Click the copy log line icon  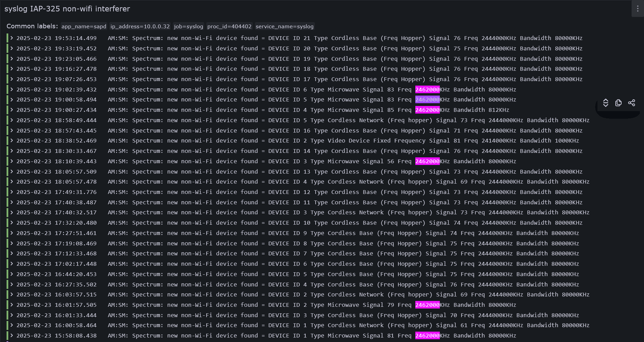[618, 103]
